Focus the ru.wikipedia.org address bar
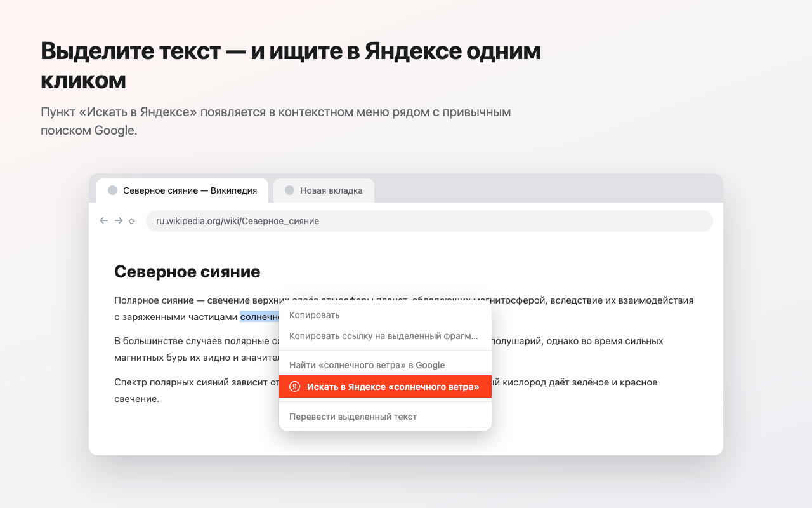The image size is (812, 508). [x=429, y=221]
